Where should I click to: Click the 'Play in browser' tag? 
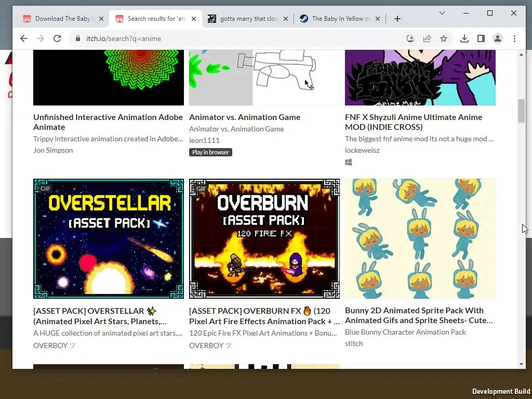tap(211, 152)
